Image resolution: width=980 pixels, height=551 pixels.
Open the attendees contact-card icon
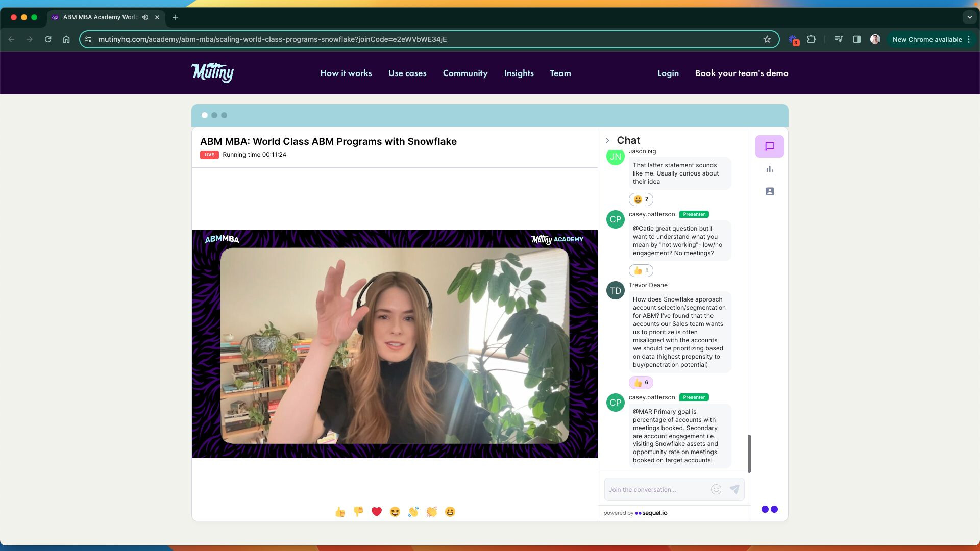(x=769, y=191)
